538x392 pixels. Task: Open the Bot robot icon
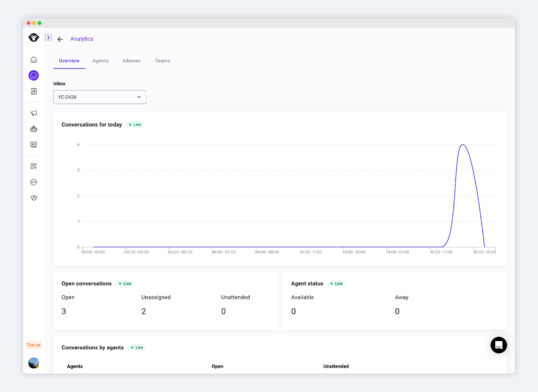(34, 129)
